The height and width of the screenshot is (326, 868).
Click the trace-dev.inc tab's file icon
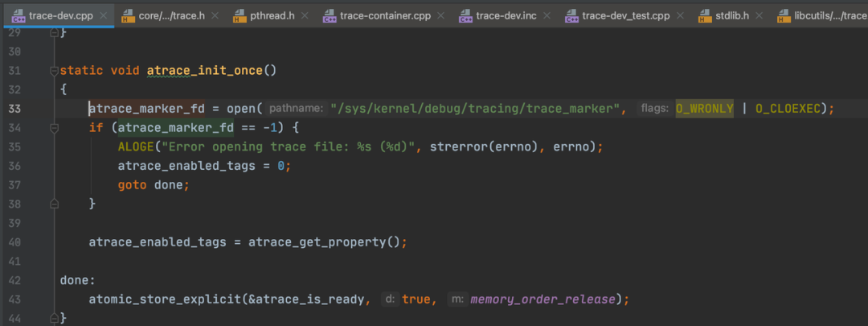[x=465, y=15]
